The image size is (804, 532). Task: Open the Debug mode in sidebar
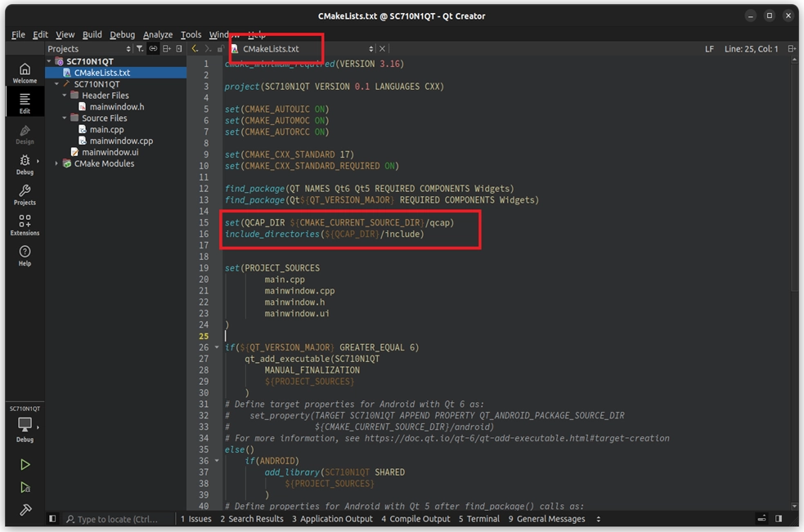pos(25,164)
